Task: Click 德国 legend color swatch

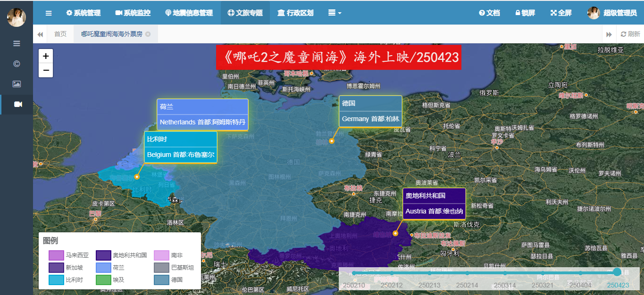Action: click(161, 280)
